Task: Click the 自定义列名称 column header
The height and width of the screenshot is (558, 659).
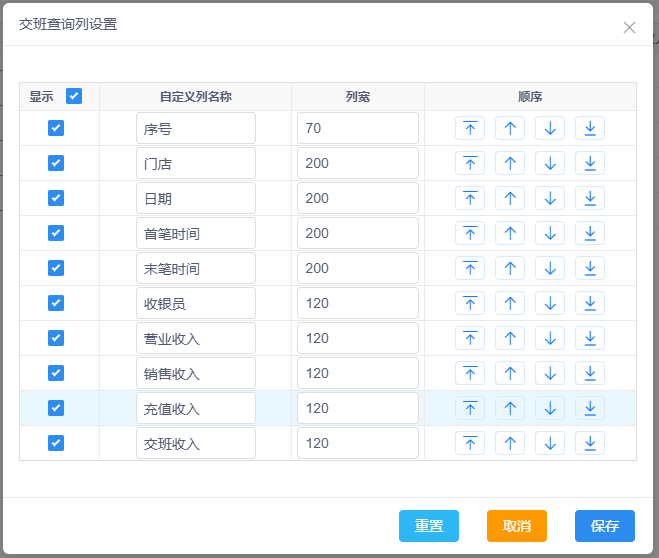Action: 196,97
